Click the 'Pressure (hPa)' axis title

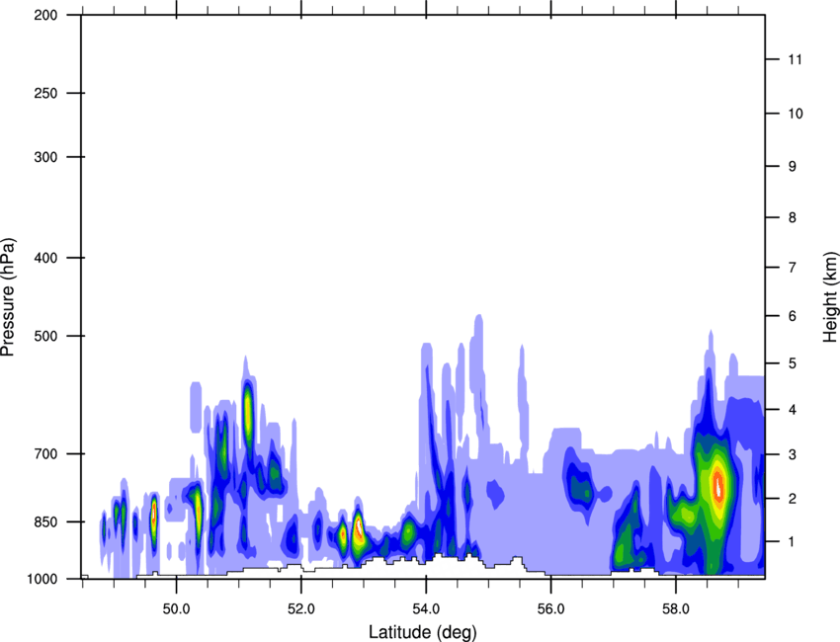(8, 297)
